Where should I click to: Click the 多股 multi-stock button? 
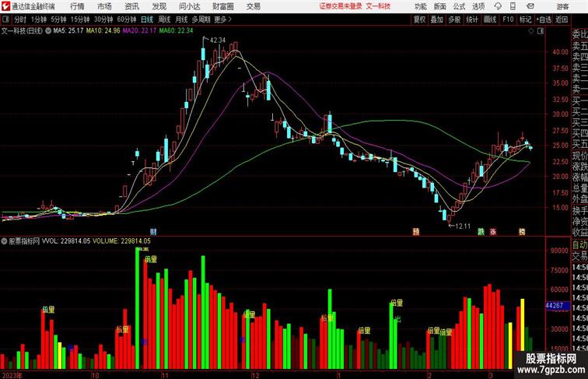454,19
